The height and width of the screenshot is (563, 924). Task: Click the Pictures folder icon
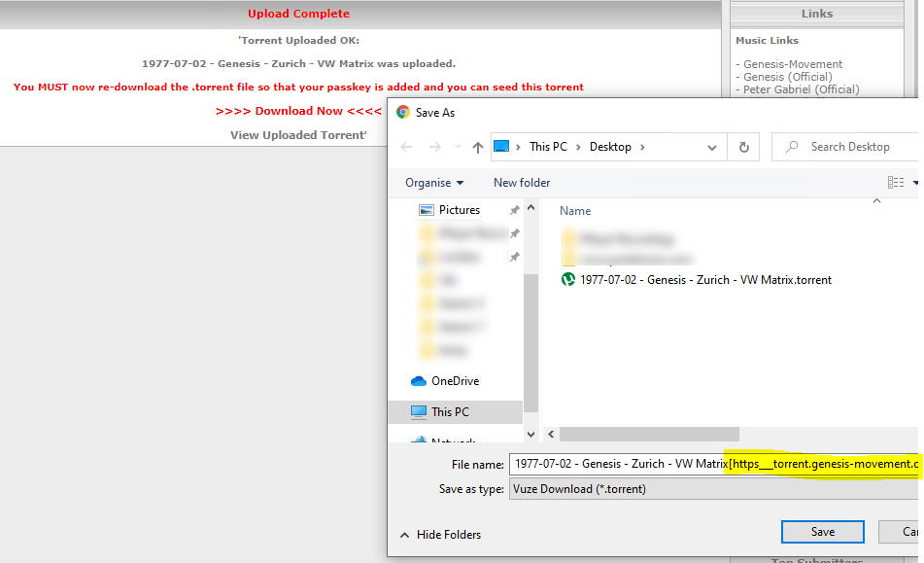point(427,210)
